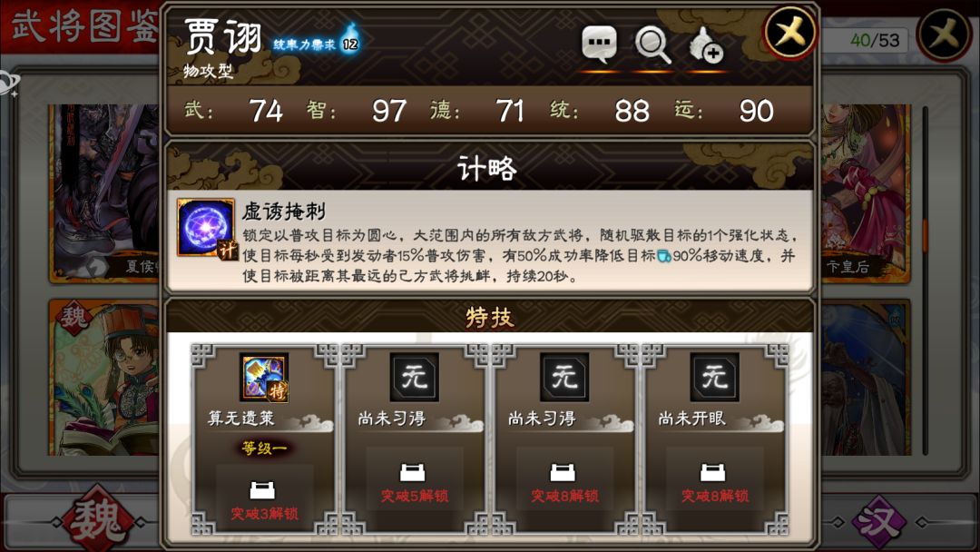Image resolution: width=980 pixels, height=552 pixels.
Task: Tap the 突破5解锁 unlock label
Action: click(415, 497)
